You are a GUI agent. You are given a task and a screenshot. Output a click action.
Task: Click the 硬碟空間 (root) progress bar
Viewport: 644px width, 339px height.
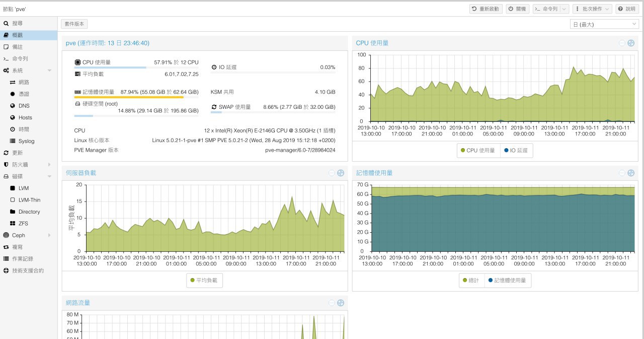[136, 116]
